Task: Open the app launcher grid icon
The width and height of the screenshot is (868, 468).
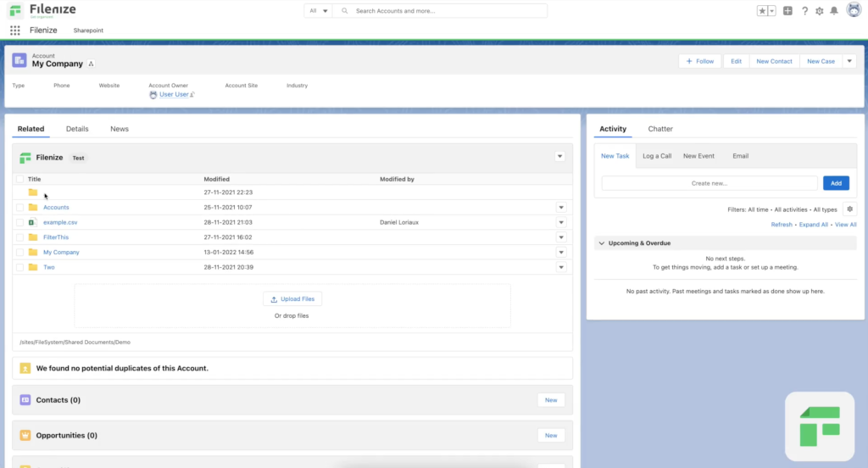Action: coord(15,31)
